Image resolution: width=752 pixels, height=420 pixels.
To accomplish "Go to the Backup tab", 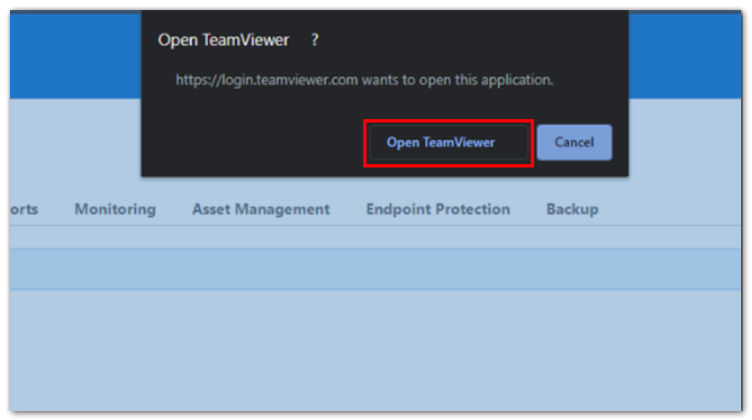I will coord(572,209).
